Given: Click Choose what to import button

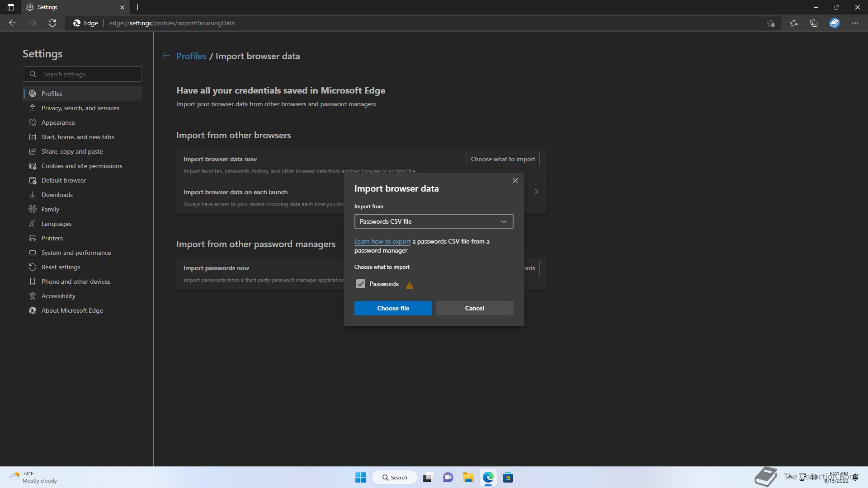Looking at the screenshot, I should click(503, 159).
